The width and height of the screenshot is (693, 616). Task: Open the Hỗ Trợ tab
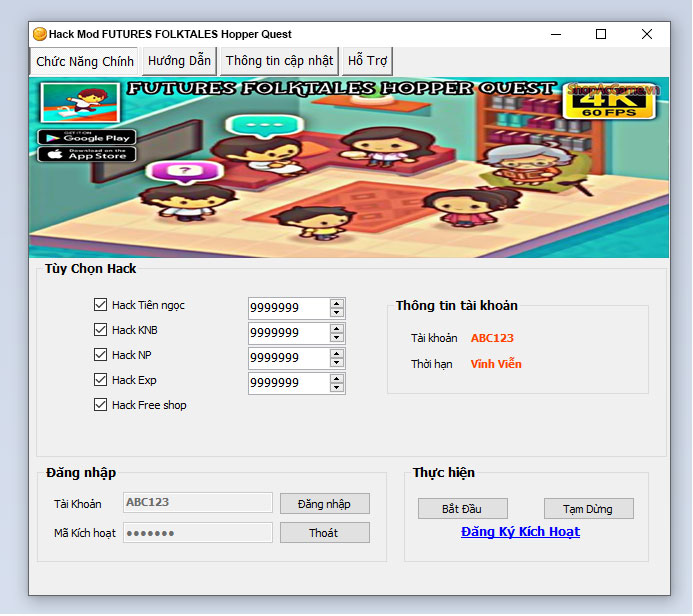point(367,61)
